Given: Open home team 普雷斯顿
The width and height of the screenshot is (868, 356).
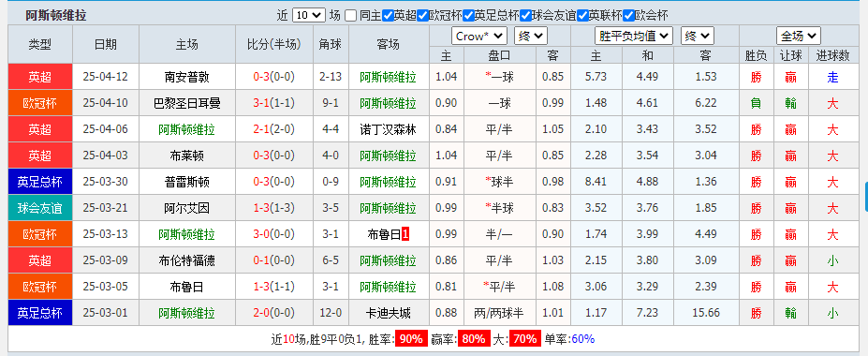Looking at the screenshot, I should 186,182.
